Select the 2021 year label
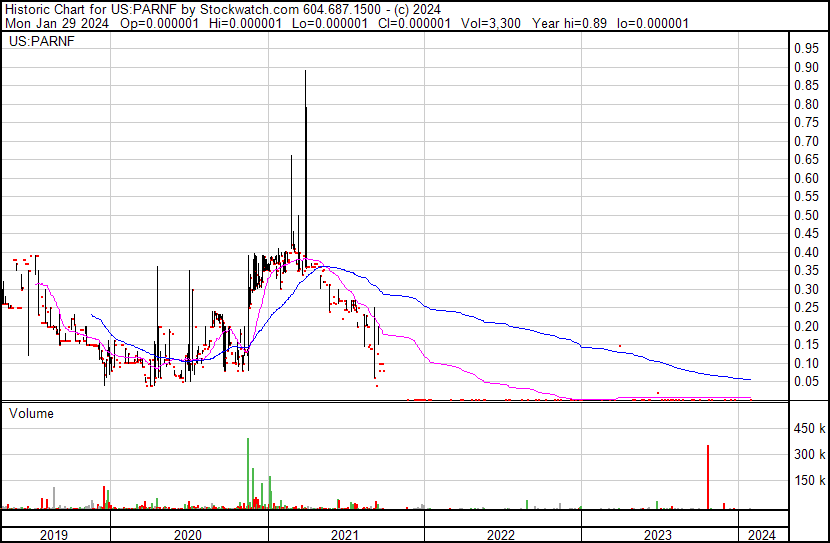 pos(344,535)
